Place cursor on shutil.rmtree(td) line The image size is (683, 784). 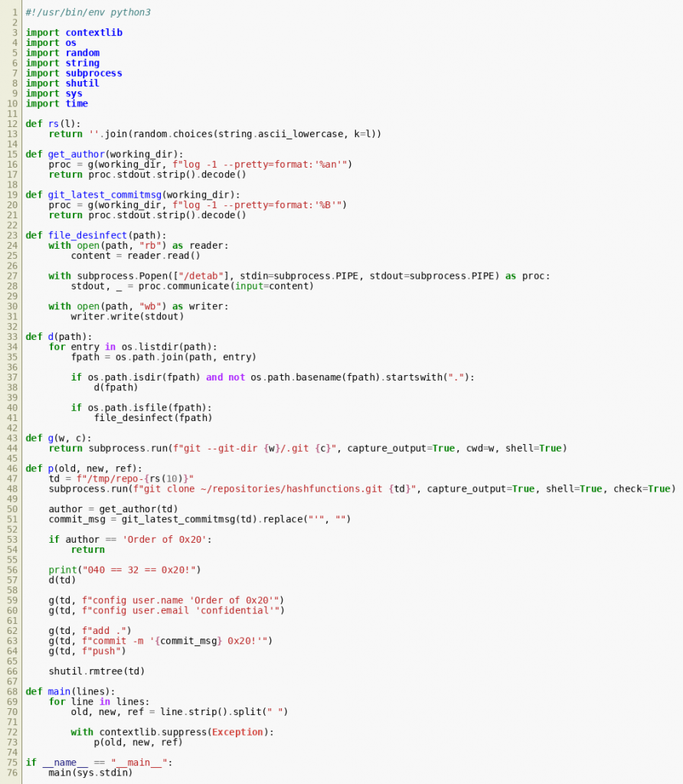click(x=96, y=671)
